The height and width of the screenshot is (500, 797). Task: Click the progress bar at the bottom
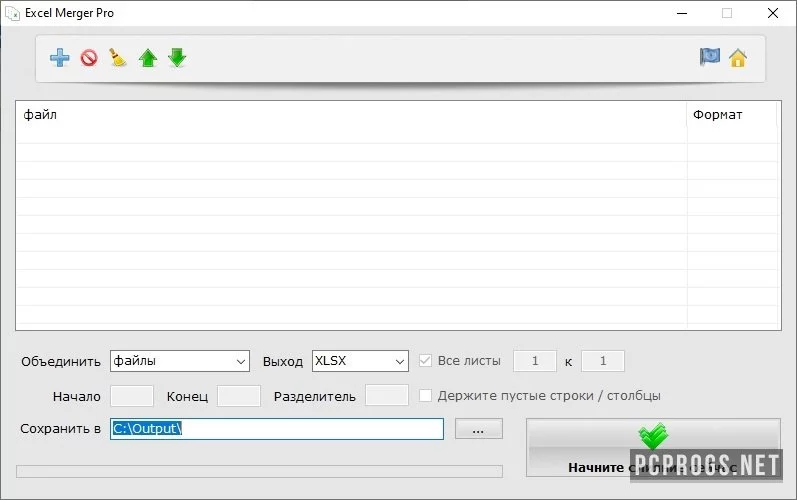259,472
